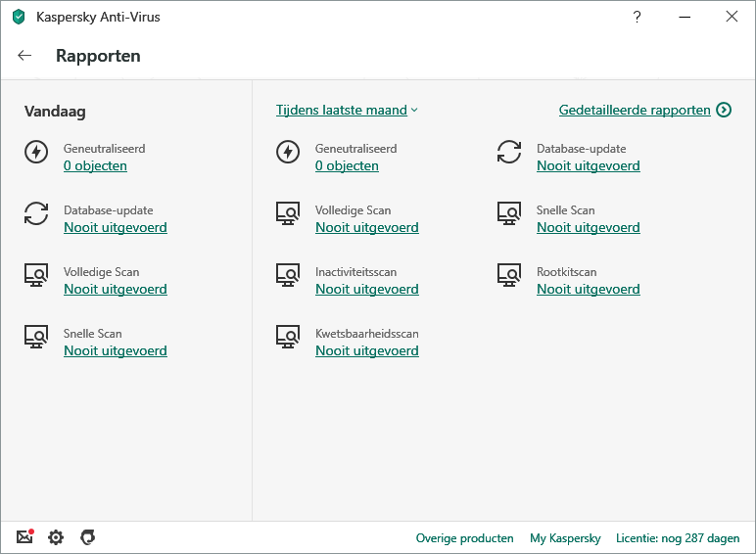This screenshot has width=756, height=554.
Task: Click the Inactiviteitsscan monitor icon
Action: [288, 275]
